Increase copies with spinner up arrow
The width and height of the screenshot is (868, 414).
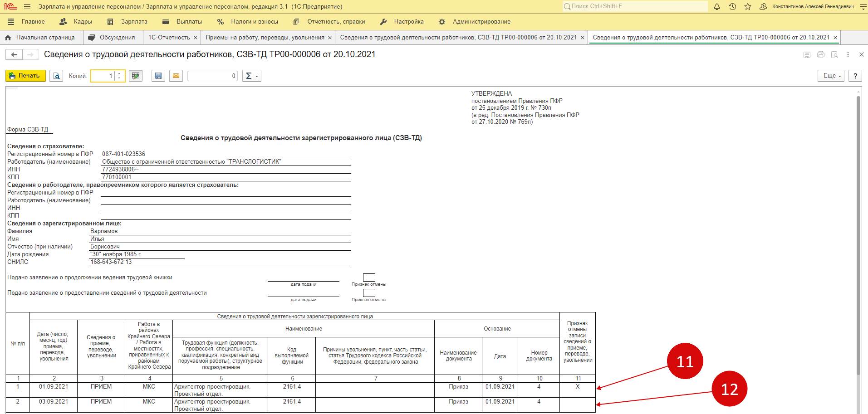point(119,73)
